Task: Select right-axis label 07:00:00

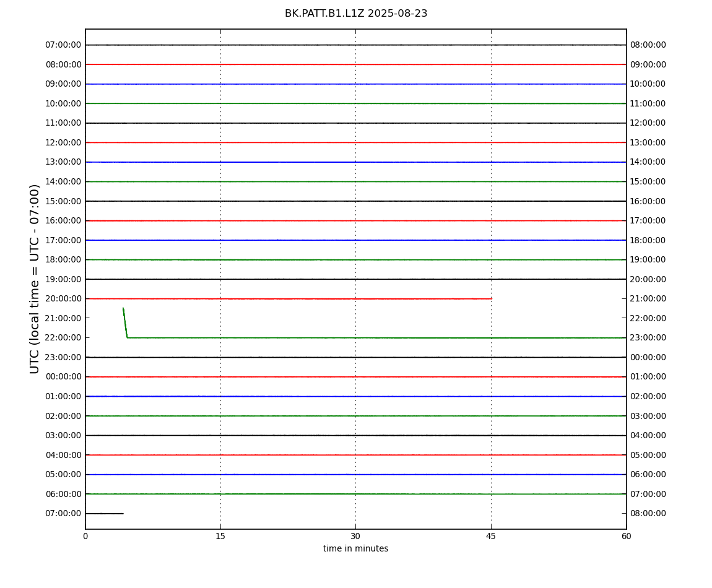Action: coord(648,494)
